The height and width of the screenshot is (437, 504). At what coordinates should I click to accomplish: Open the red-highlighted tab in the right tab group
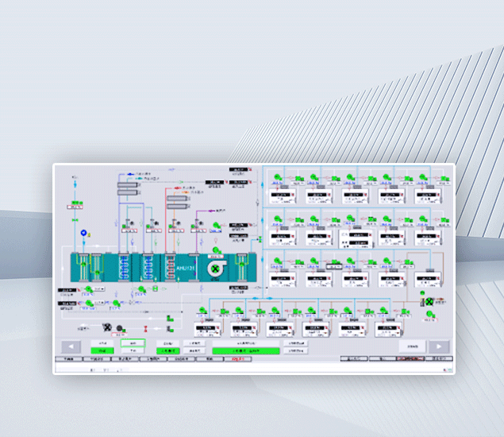click(x=411, y=358)
